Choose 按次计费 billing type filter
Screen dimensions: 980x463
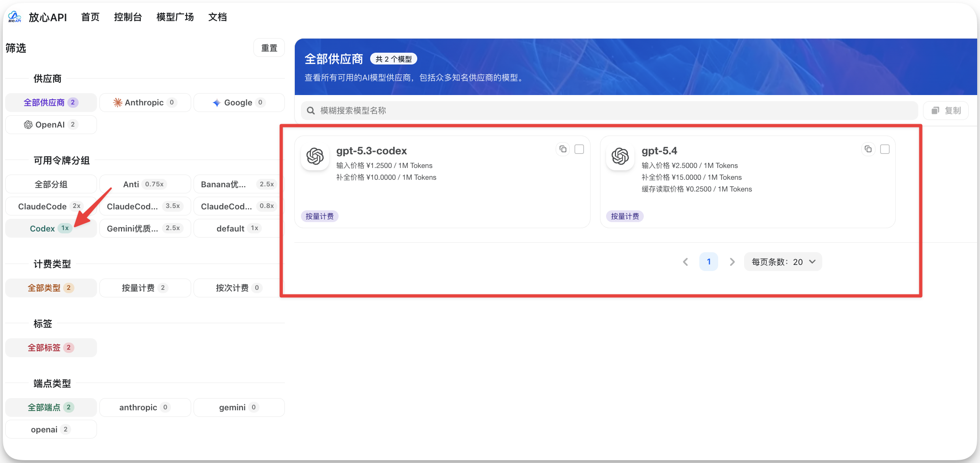tap(239, 288)
